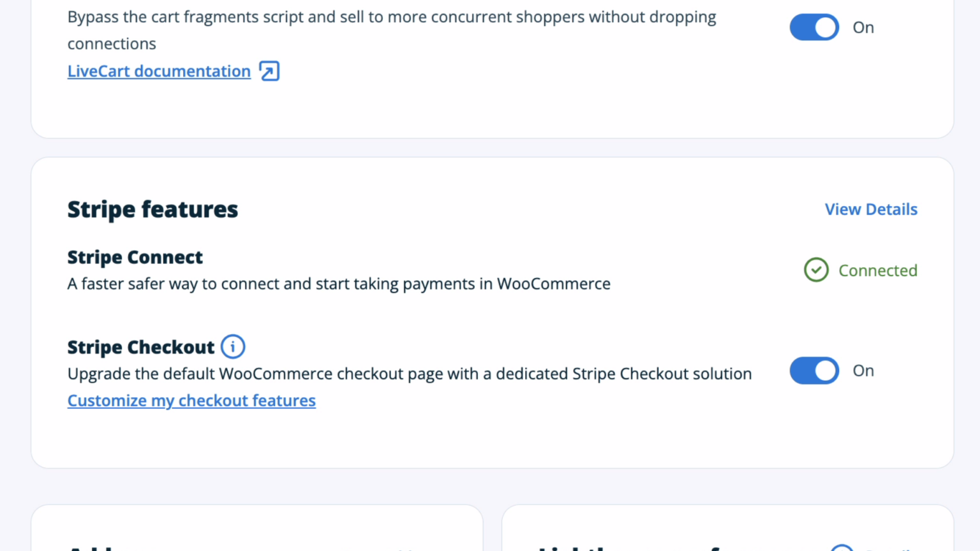Click the green Connected checkmark icon
This screenshot has width=980, height=551.
click(x=816, y=270)
